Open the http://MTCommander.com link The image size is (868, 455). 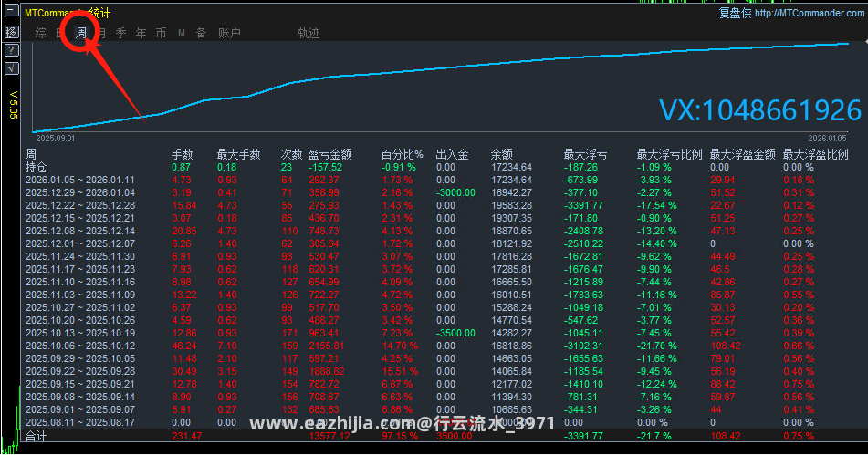pyautogui.click(x=810, y=13)
